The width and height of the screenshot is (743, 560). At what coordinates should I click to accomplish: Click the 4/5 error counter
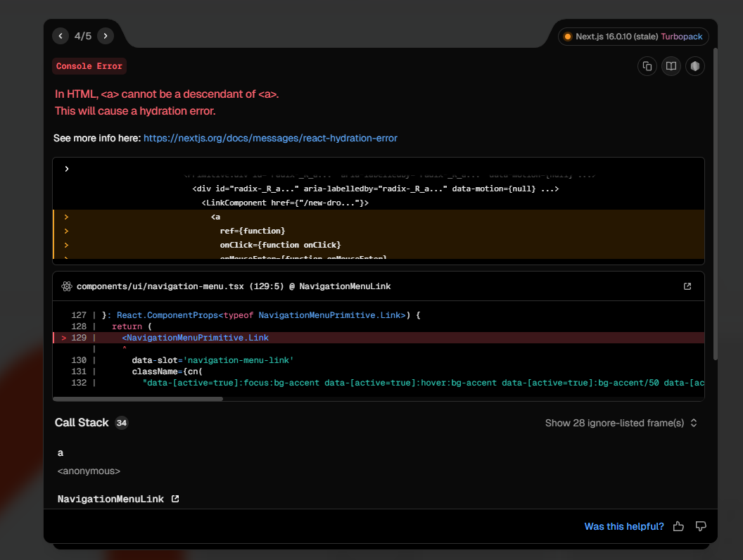pos(83,36)
